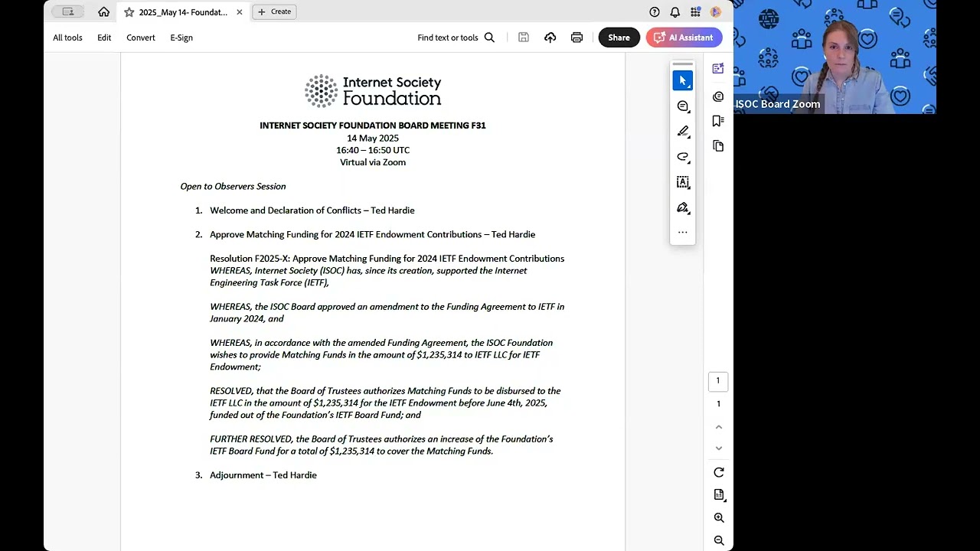The width and height of the screenshot is (980, 551).
Task: Click the cloud upload icon
Action: 550,37
